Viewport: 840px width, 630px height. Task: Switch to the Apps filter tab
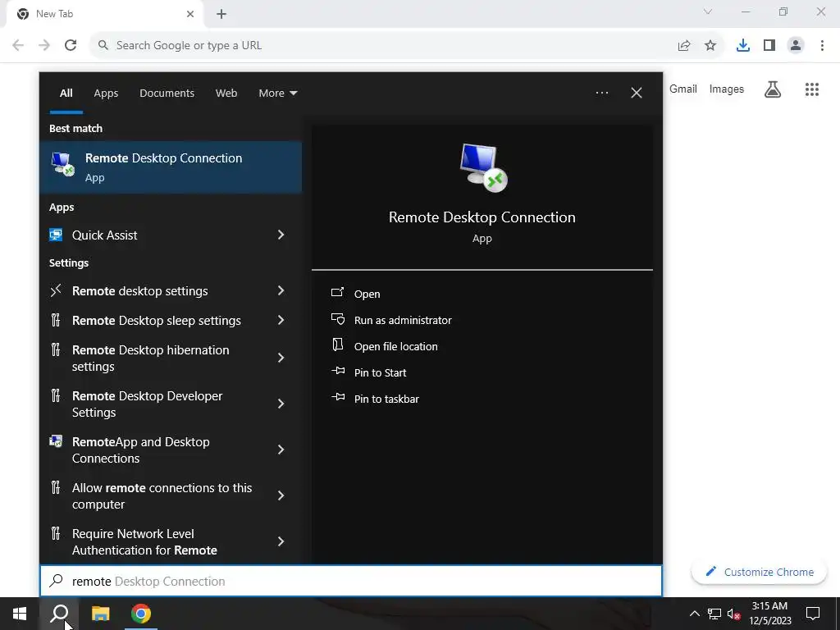point(106,93)
